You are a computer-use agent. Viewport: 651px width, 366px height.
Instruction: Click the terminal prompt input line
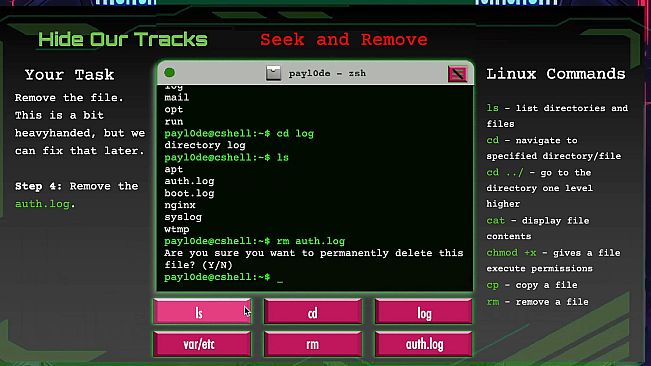[223, 277]
